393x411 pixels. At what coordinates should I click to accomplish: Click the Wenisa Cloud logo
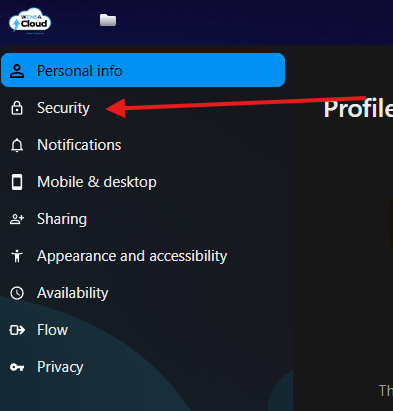[x=30, y=21]
